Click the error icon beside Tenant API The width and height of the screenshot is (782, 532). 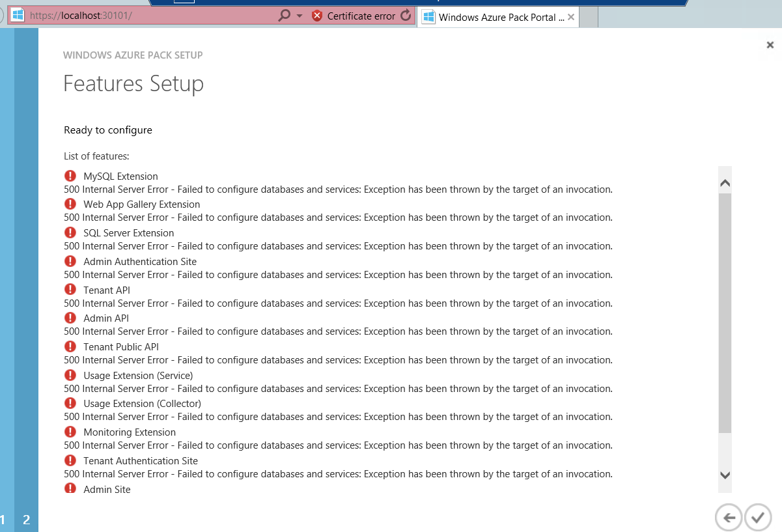point(70,290)
